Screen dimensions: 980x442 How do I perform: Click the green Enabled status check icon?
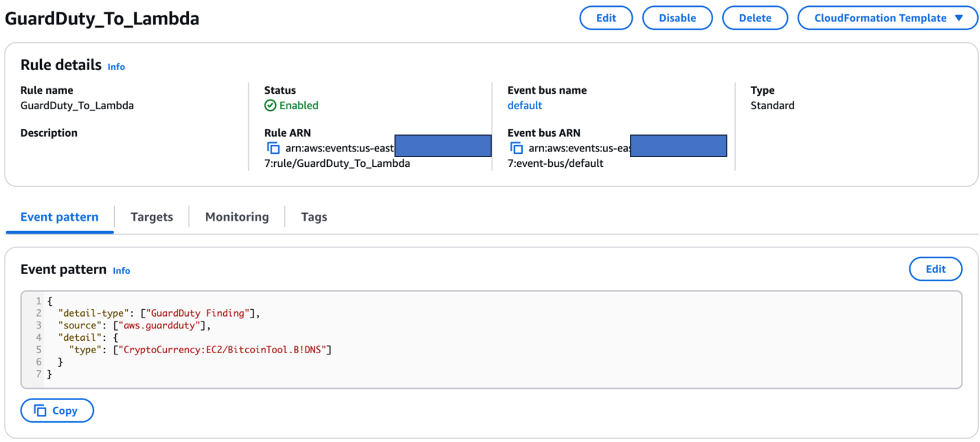coord(270,106)
